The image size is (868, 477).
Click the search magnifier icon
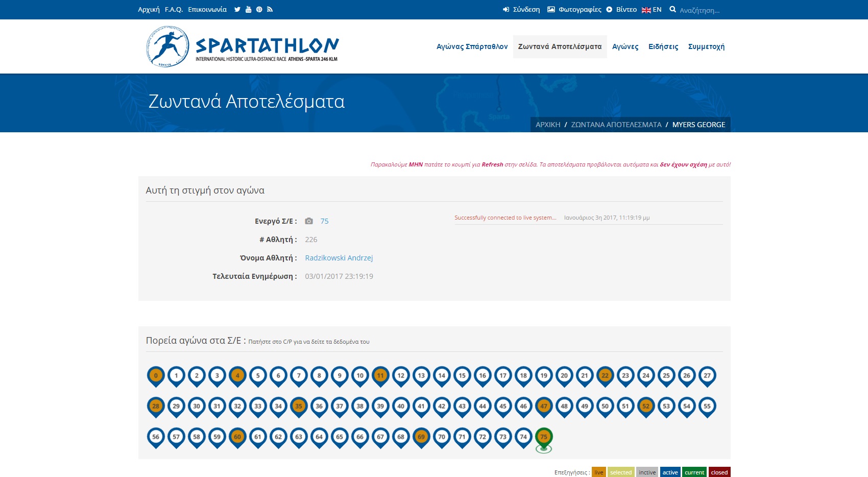(x=673, y=9)
